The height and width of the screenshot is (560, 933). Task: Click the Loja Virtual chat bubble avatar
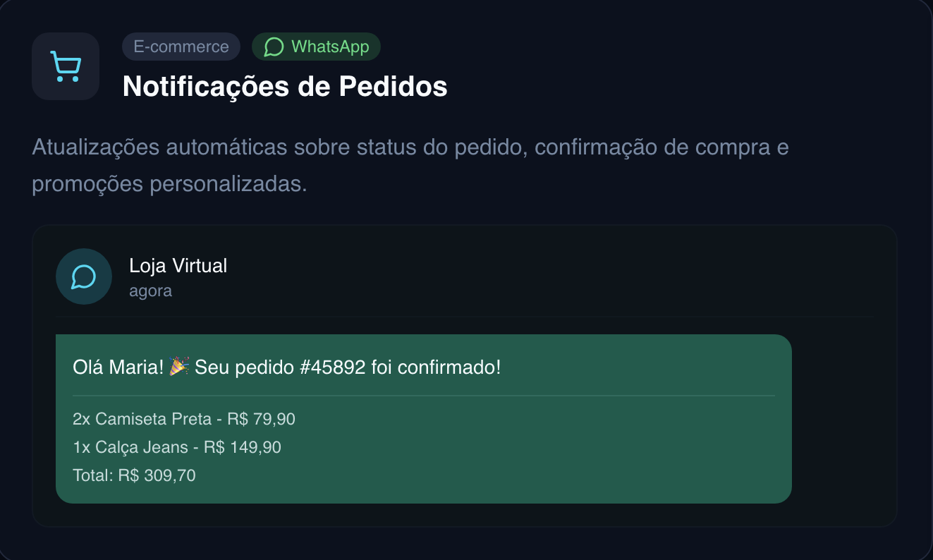point(84,276)
